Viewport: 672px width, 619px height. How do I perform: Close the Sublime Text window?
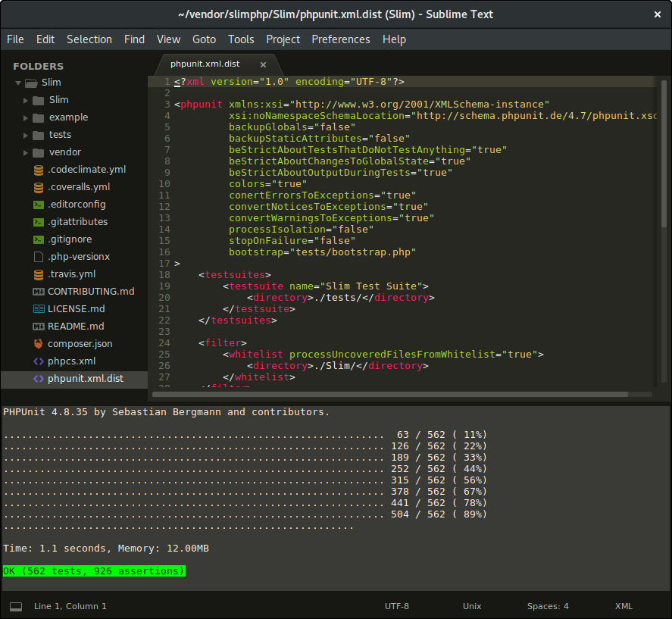658,15
